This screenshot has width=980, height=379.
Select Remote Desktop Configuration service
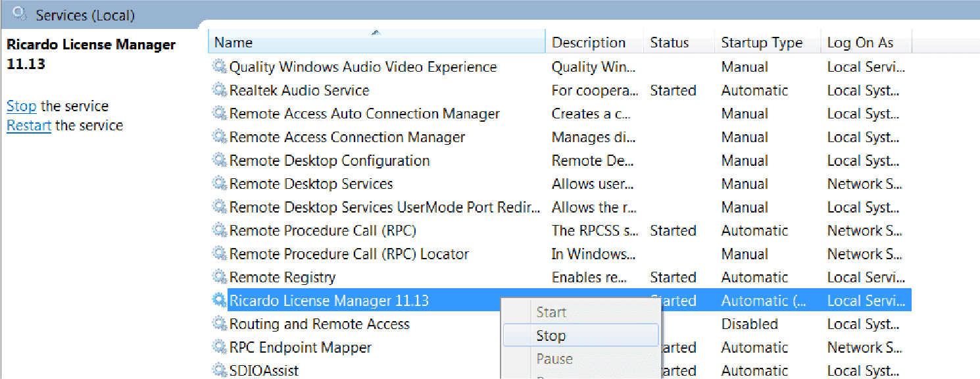tap(560, 161)
